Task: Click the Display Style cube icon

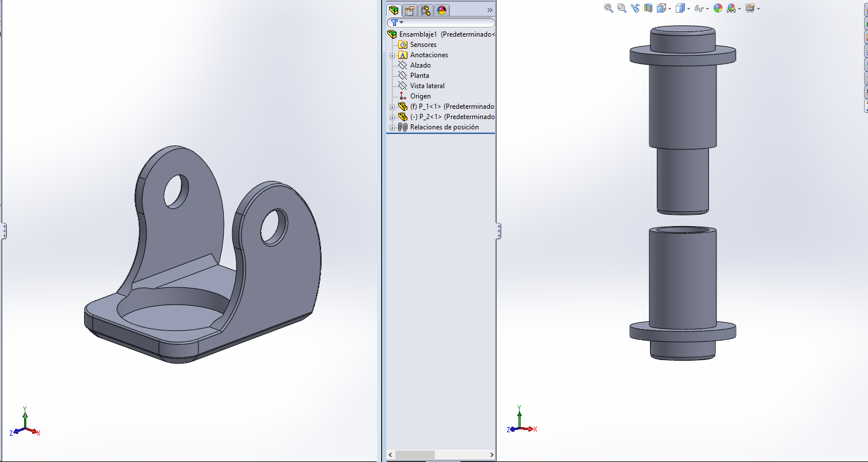Action: point(680,8)
